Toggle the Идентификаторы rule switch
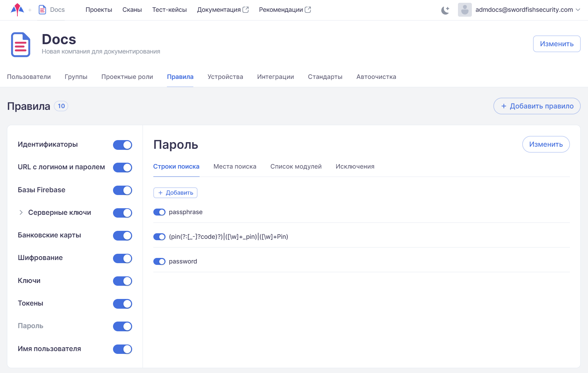The height and width of the screenshot is (373, 588). (x=122, y=145)
